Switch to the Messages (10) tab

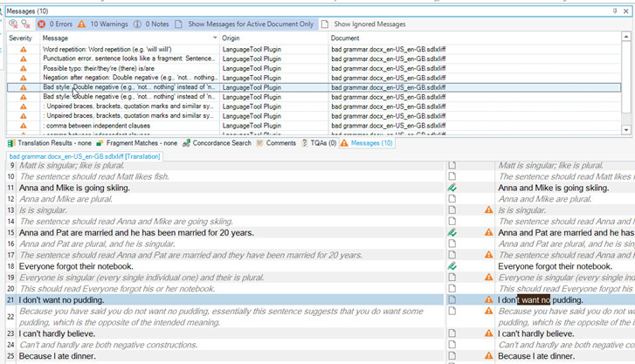[x=367, y=143]
